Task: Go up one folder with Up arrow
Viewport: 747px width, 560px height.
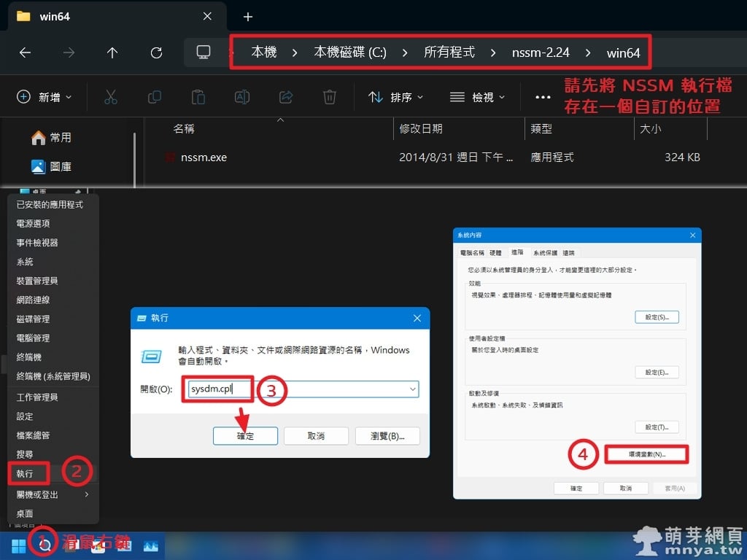Action: (x=112, y=52)
